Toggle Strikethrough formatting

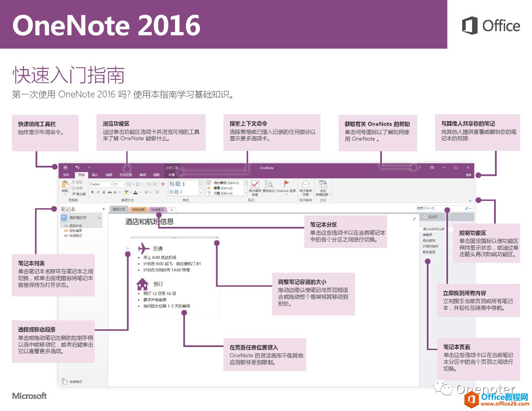tap(110, 192)
